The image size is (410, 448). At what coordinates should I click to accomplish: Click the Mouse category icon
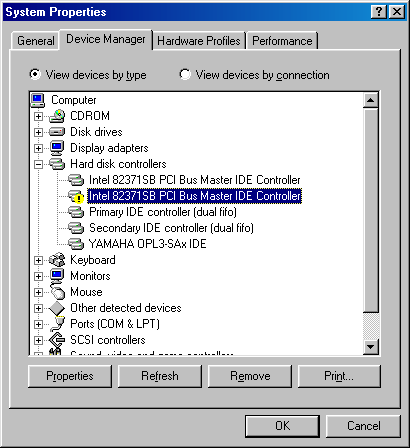[57, 292]
